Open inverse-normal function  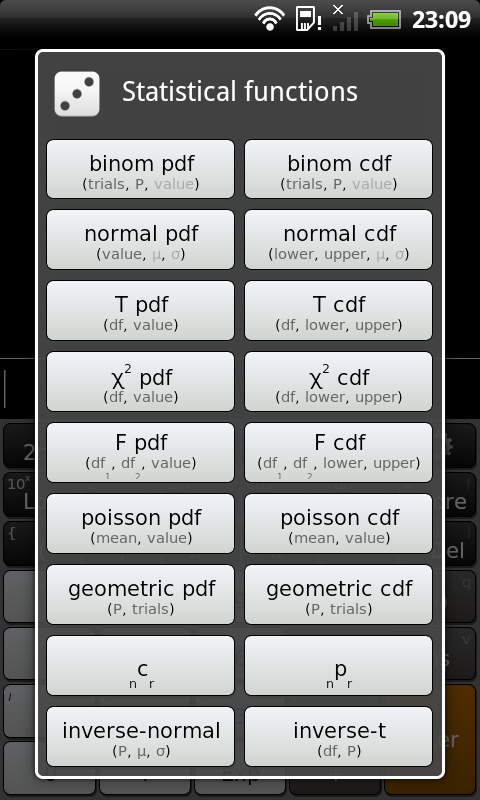(x=140, y=736)
